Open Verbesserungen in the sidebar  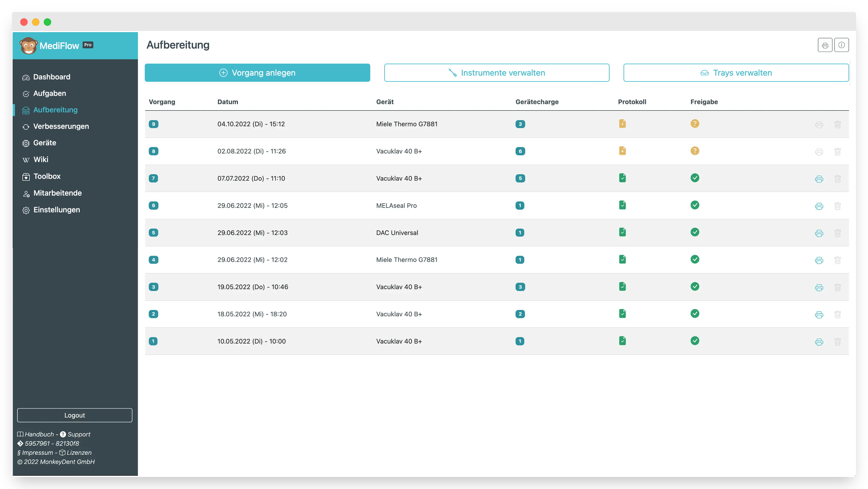tap(56, 126)
